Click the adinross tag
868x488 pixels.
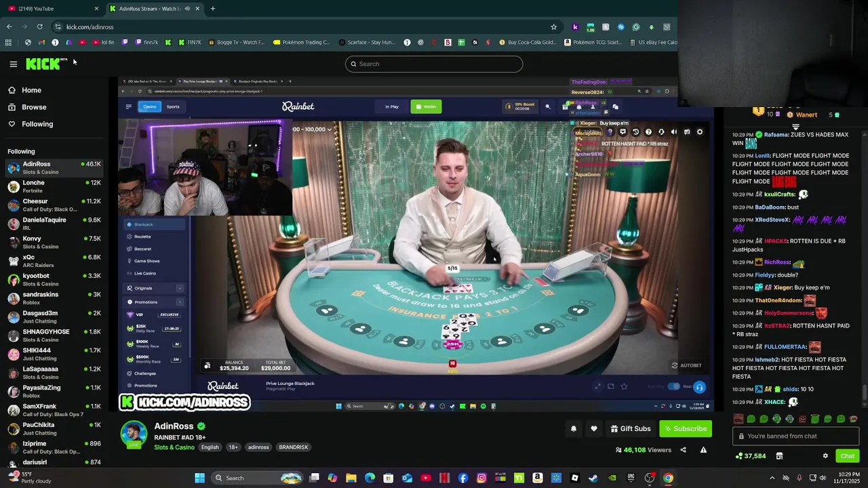coord(258,447)
